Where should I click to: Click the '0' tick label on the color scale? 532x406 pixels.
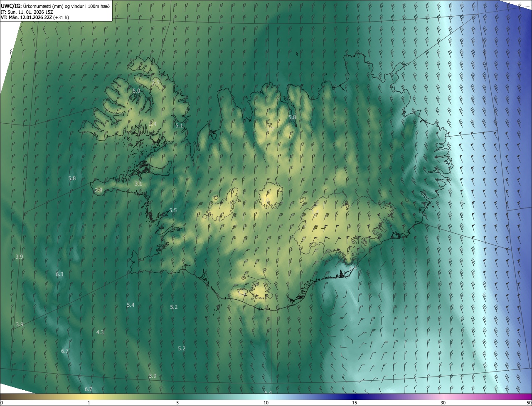pyautogui.click(x=2, y=403)
